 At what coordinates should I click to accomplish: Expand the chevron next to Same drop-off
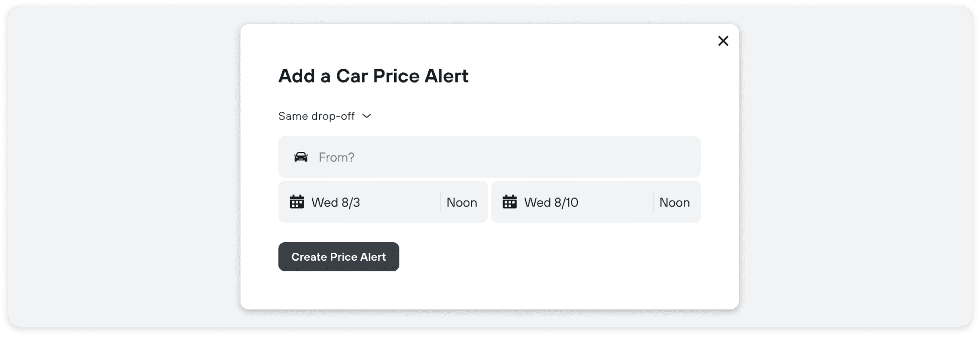[367, 116]
